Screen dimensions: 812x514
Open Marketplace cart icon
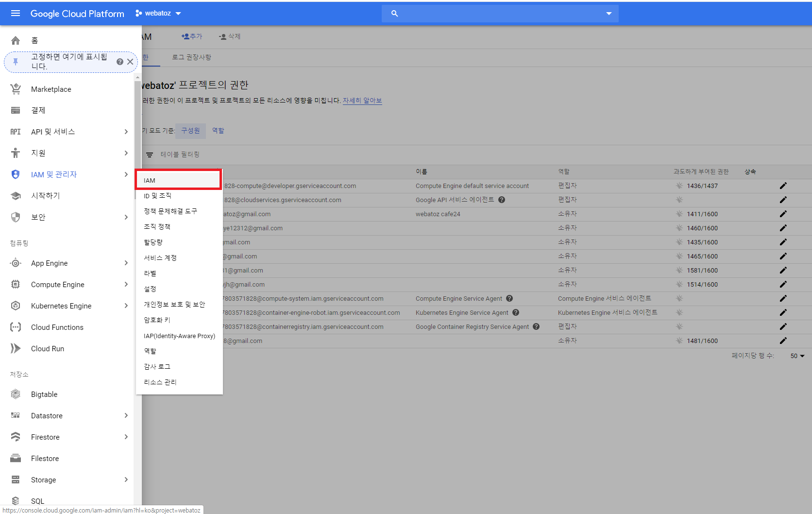16,89
